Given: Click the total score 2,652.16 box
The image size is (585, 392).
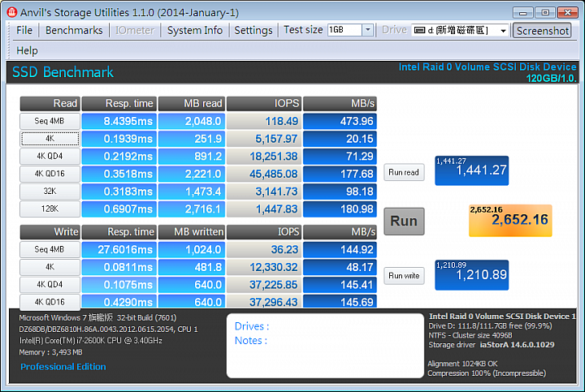Looking at the screenshot, I should click(x=510, y=221).
